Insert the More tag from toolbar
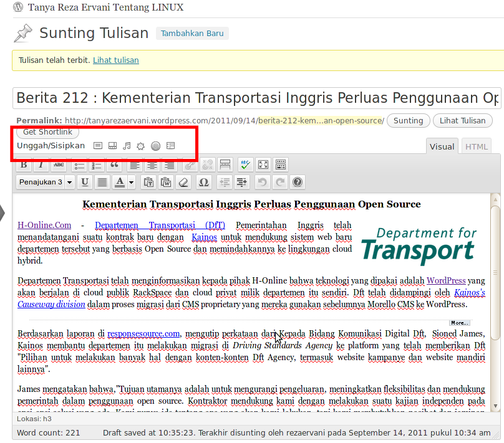Screen dimensions: 504x443 pyautogui.click(x=225, y=164)
